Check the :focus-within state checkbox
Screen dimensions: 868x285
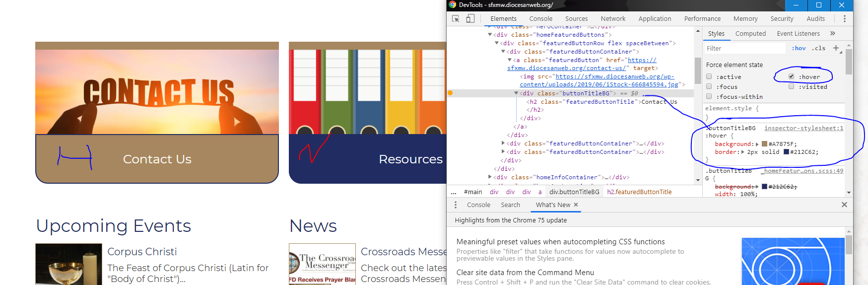(709, 96)
